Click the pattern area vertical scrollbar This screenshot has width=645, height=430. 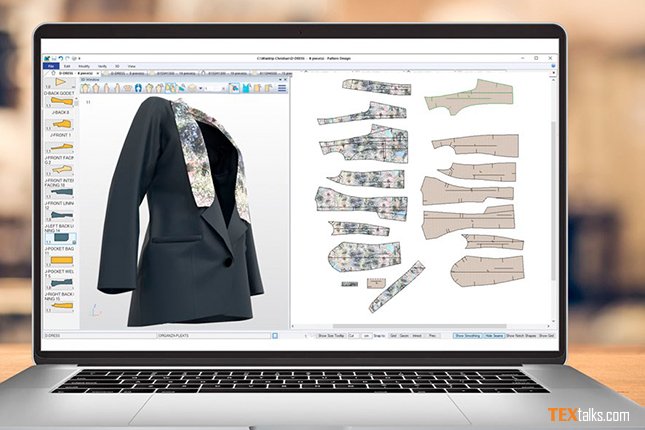[x=555, y=200]
